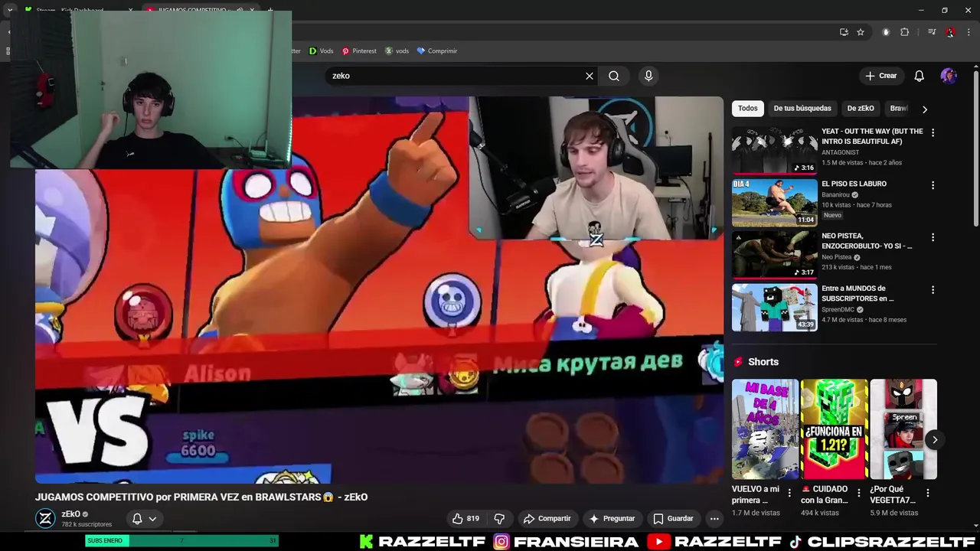Open the Vods bookmark
Screen dimensions: 980x551
[321, 51]
